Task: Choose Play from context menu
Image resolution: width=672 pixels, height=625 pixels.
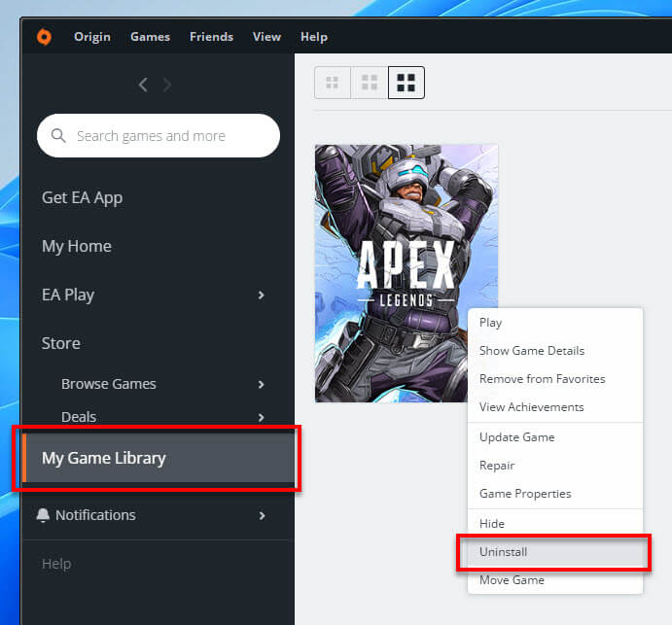Action: pos(555,323)
